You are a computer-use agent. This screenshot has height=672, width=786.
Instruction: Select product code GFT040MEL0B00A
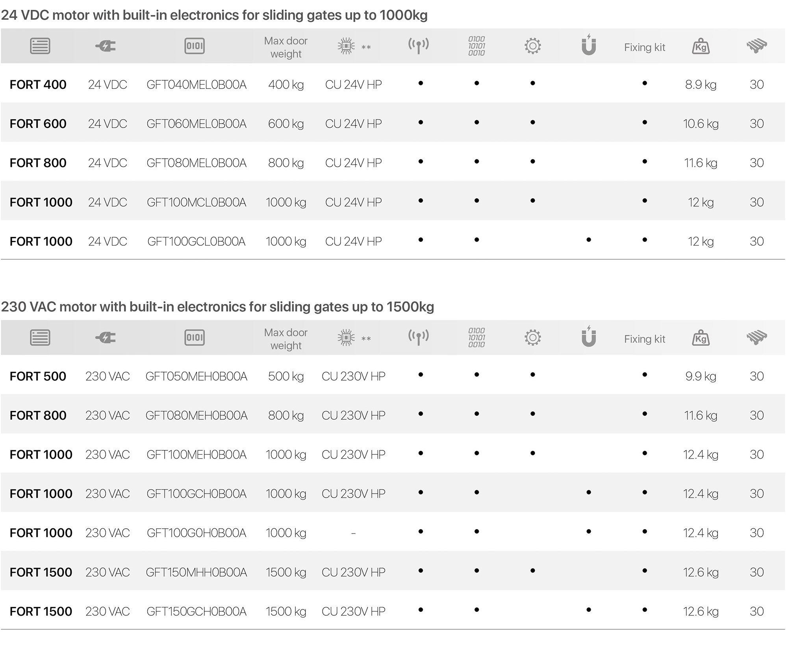coord(196,85)
